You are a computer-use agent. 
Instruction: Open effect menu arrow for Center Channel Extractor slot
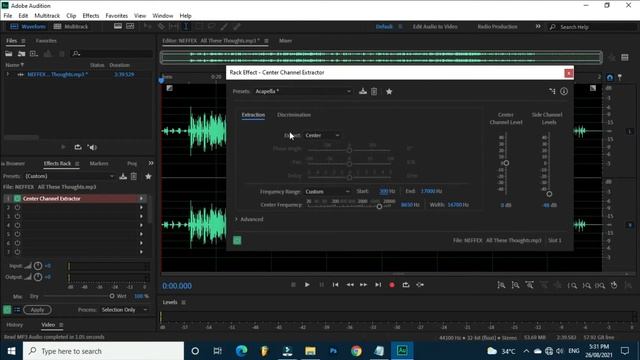pos(141,198)
